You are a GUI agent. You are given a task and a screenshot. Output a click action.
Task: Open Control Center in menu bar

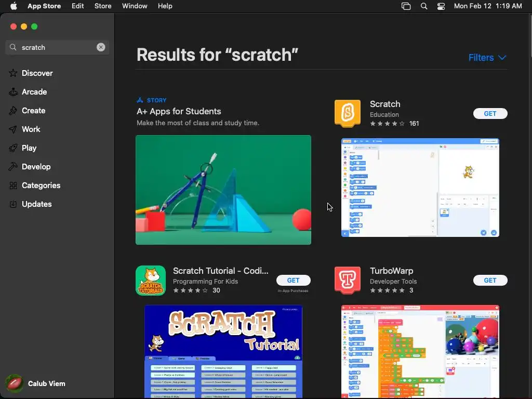pos(441,6)
